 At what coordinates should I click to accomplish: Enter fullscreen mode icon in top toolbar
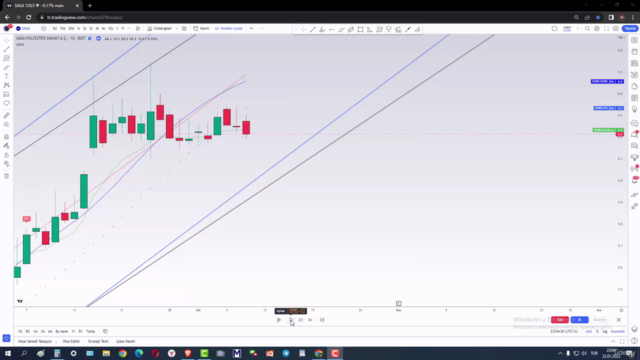(x=606, y=29)
